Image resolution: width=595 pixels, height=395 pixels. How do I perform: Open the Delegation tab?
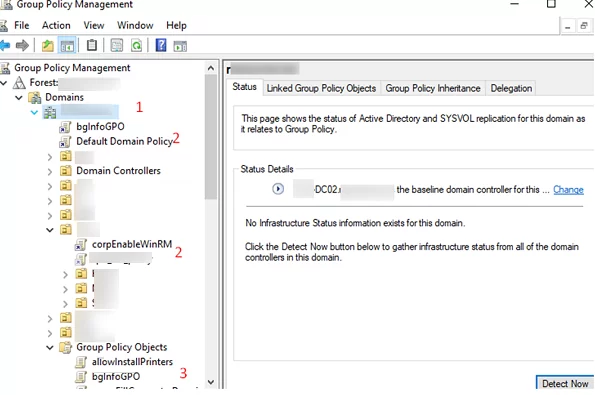click(x=511, y=88)
